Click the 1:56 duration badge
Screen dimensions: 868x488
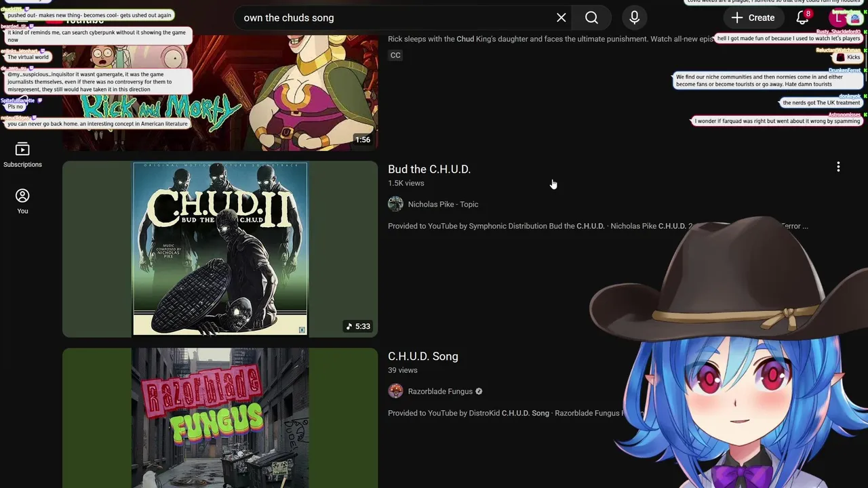click(363, 140)
